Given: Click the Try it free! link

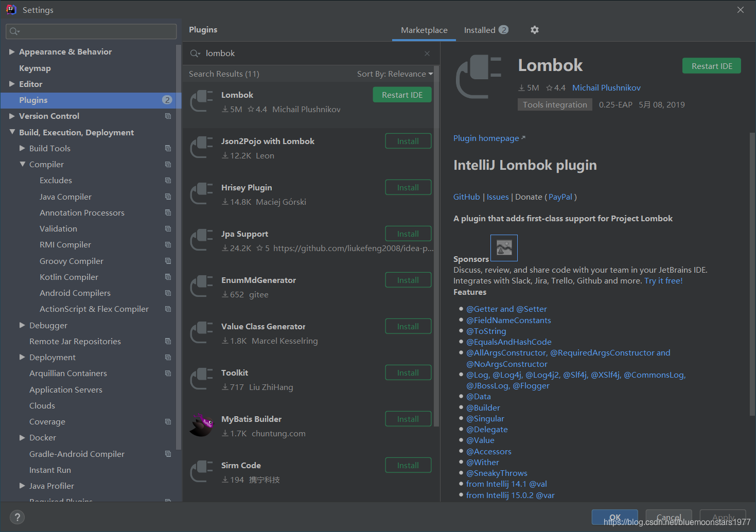Looking at the screenshot, I should click(663, 280).
